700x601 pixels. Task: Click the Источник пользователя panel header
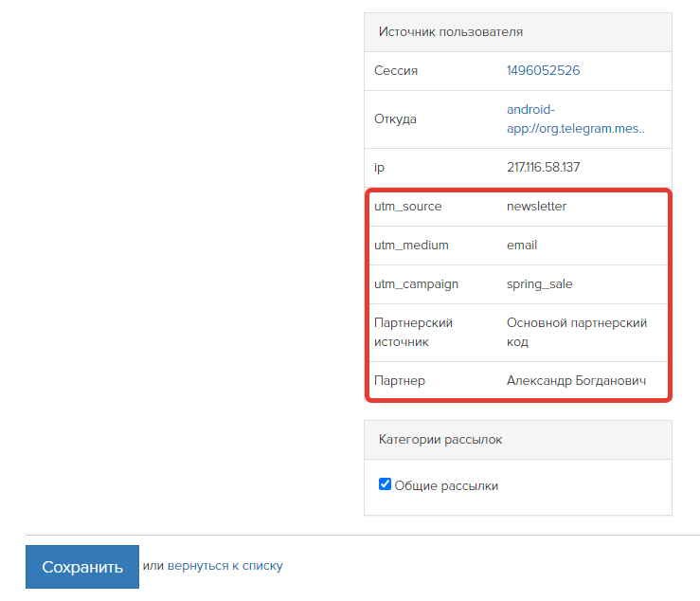(x=518, y=32)
